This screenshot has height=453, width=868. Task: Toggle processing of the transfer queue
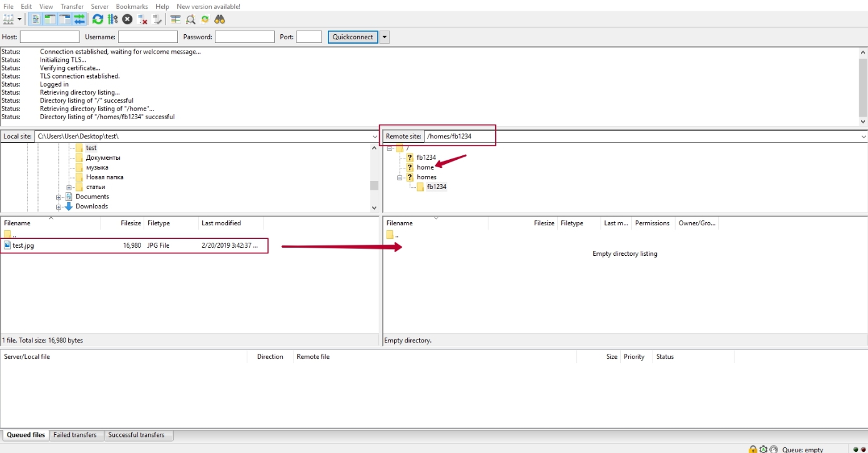112,19
